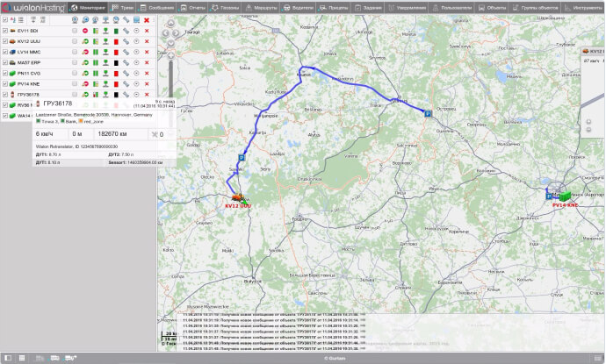Open actions dropdown for KV12 UUU
Screen dimensions: 606x364
coord(136,41)
